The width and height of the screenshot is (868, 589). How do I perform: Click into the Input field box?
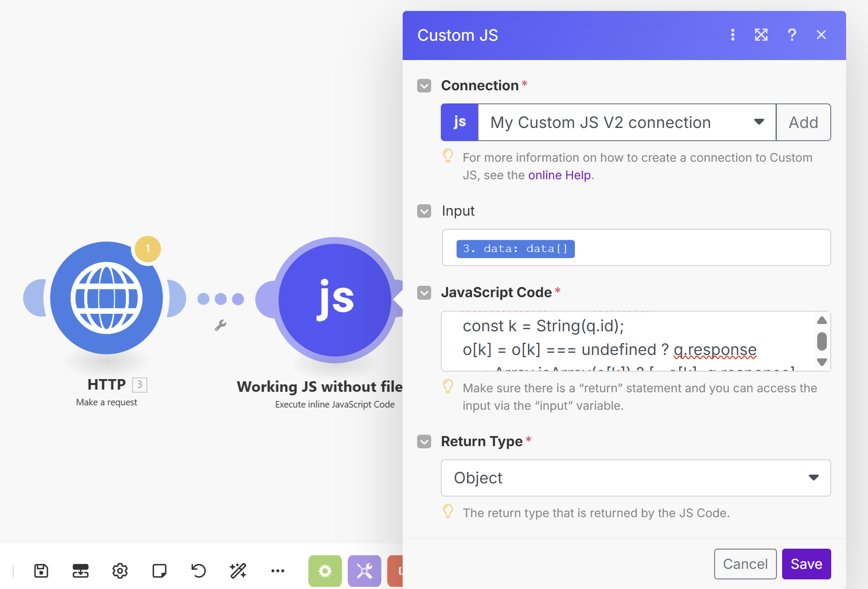[x=701, y=248]
